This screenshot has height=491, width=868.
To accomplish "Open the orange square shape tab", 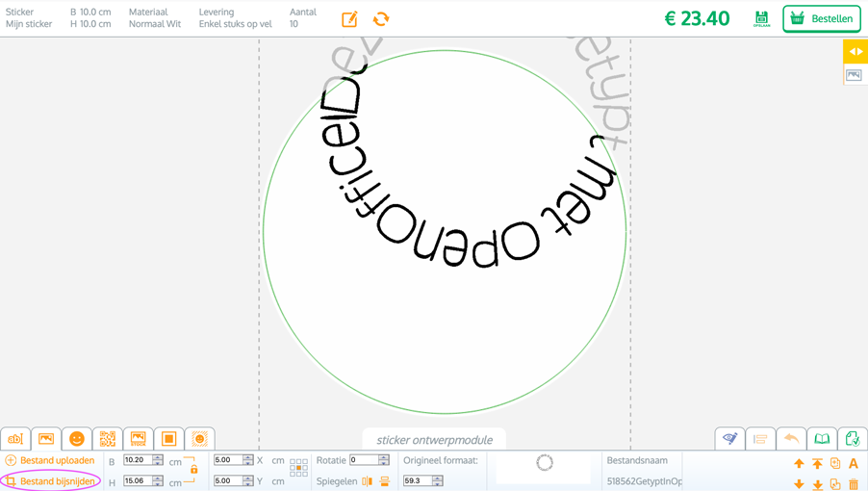I will coord(168,439).
